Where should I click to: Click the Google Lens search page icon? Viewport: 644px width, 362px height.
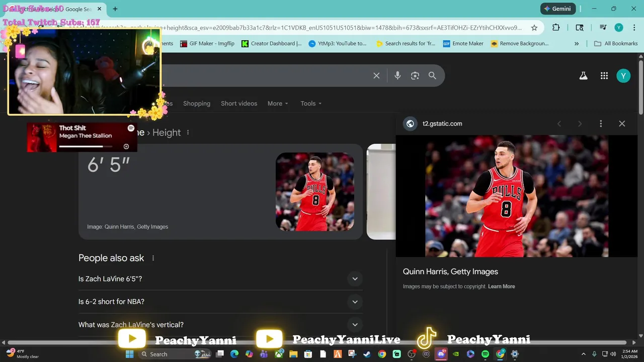point(580,28)
